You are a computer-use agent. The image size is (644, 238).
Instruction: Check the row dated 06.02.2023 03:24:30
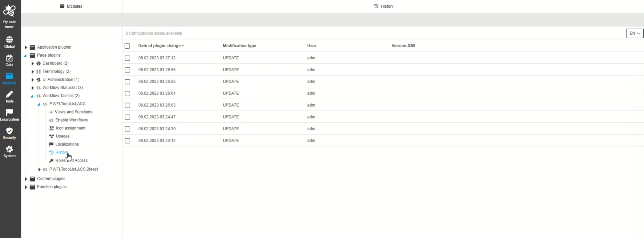[127, 129]
